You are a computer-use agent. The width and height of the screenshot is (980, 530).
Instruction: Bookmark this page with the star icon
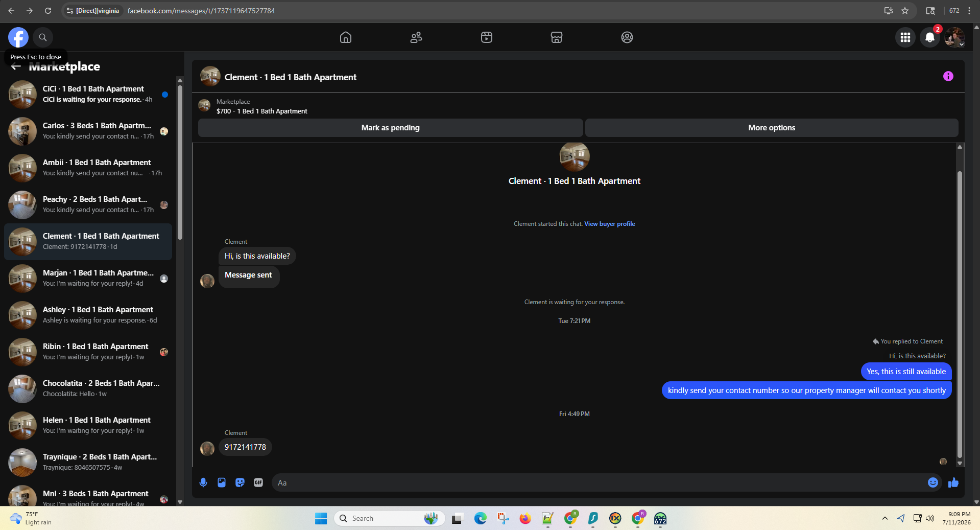[905, 11]
